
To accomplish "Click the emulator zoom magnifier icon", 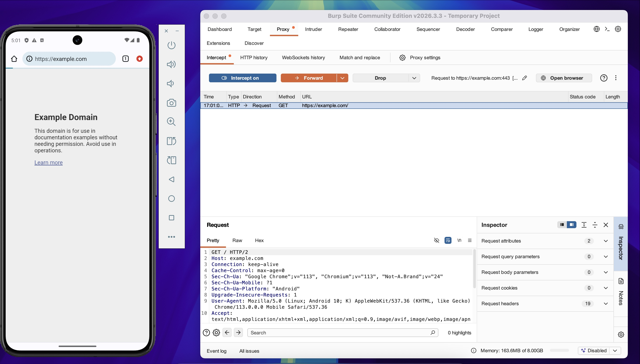I will pos(172,122).
